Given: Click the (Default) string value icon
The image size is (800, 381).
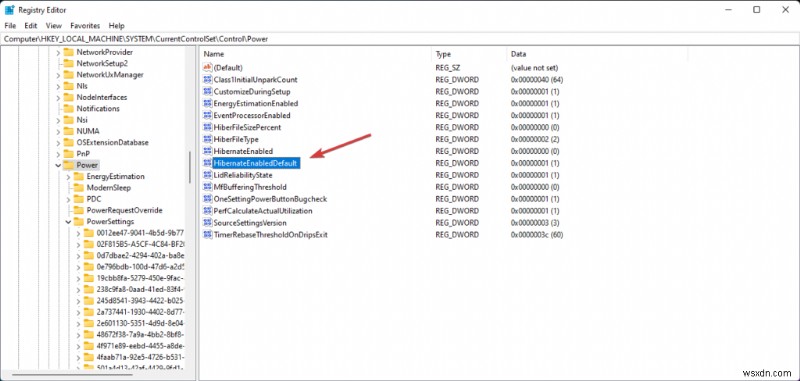Looking at the screenshot, I should (207, 67).
